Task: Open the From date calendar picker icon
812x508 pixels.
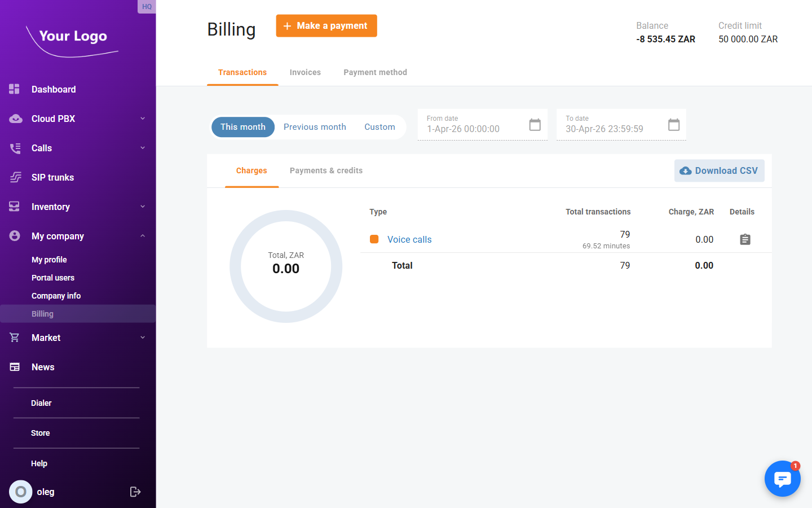Action: 535,125
